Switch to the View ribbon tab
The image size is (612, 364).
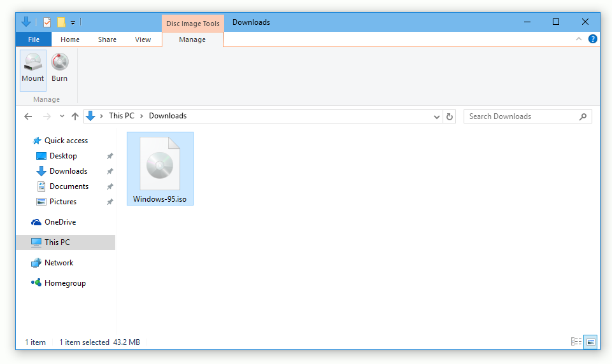143,39
